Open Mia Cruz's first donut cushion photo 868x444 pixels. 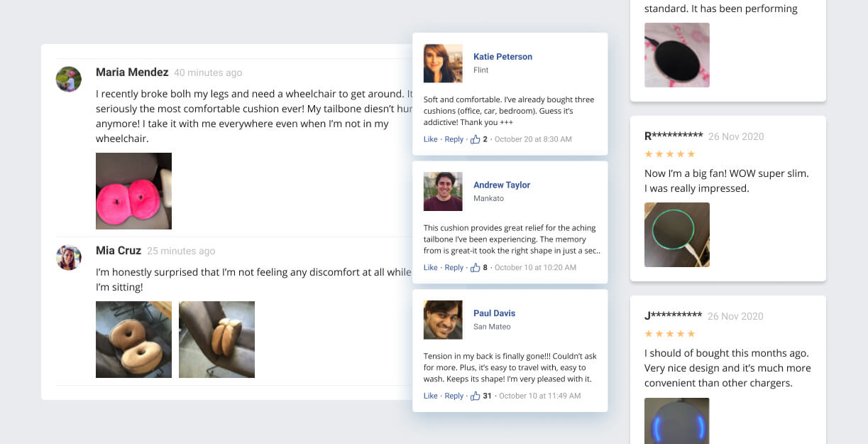tap(133, 340)
